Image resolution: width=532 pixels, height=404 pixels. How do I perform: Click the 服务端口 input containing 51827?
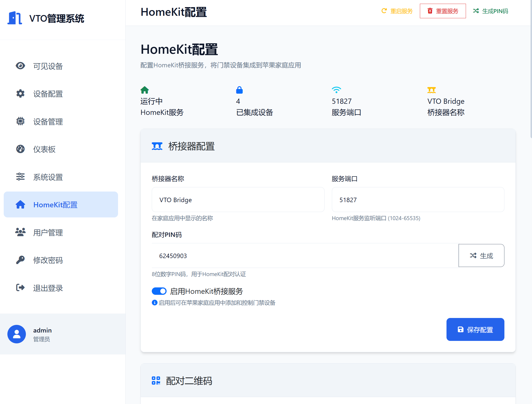click(418, 200)
